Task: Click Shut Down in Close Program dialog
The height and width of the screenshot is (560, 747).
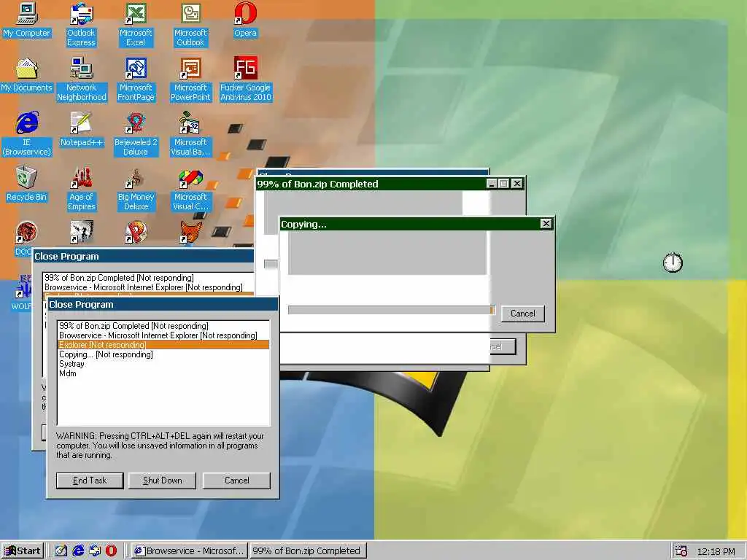Action: [x=163, y=481]
